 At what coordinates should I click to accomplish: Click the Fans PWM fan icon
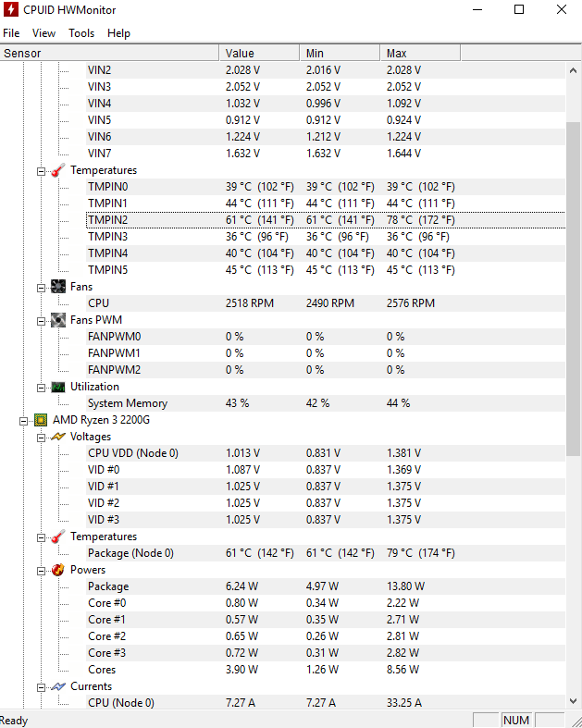point(58,320)
